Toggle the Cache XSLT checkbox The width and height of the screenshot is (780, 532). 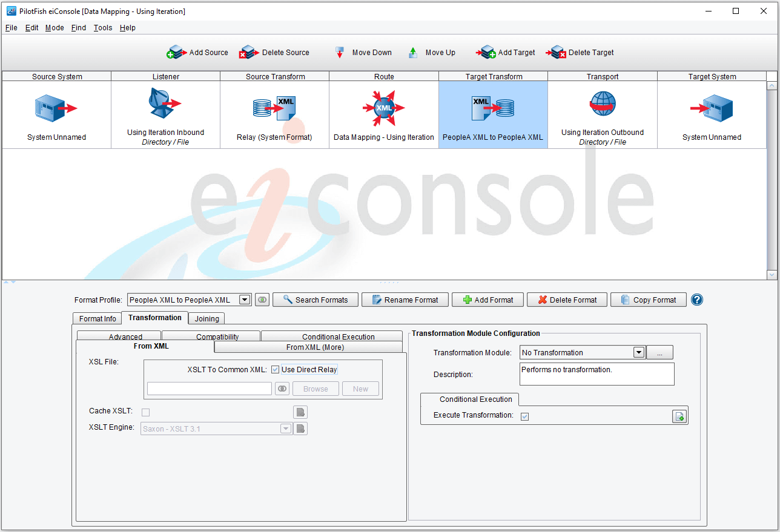pos(145,412)
